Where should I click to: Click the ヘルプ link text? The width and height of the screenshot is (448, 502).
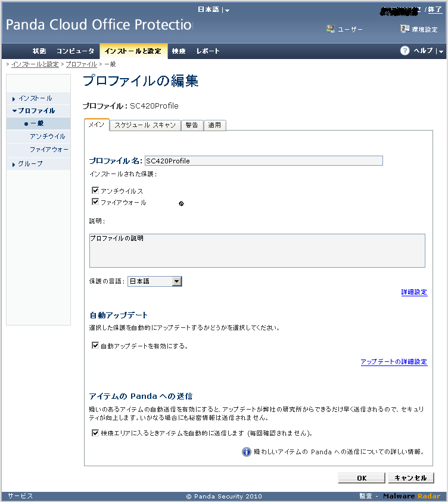424,51
